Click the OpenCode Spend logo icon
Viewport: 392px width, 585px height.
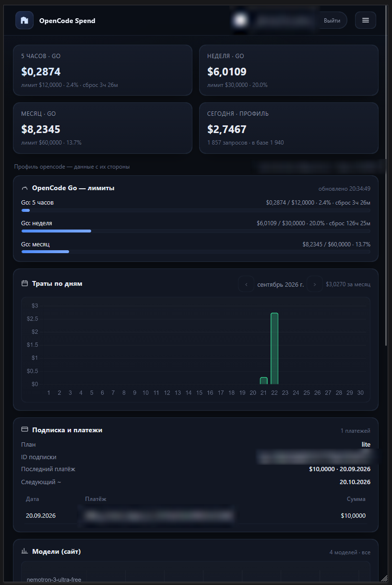tap(24, 20)
